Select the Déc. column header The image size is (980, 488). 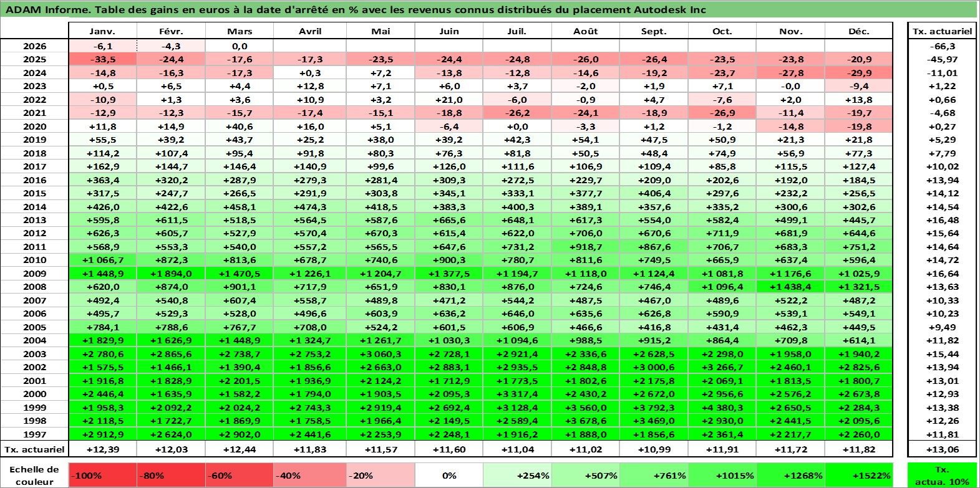859,31
